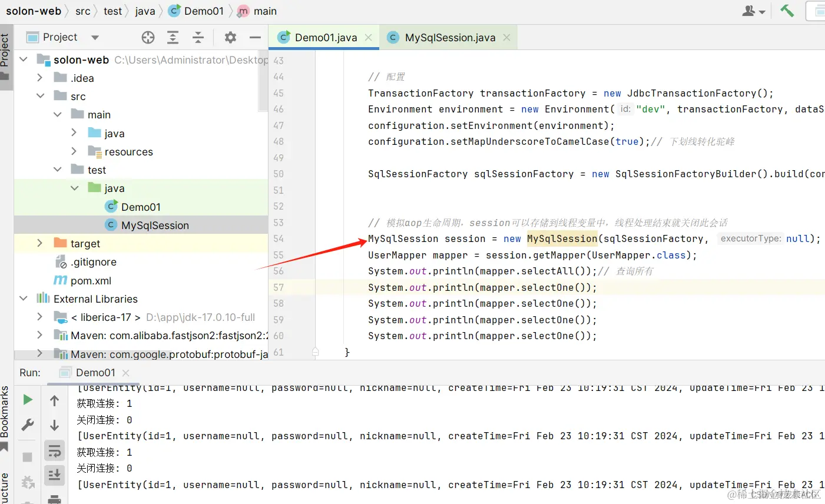The height and width of the screenshot is (504, 825).
Task: Click main method in the breadcrumb bar
Action: tap(257, 11)
